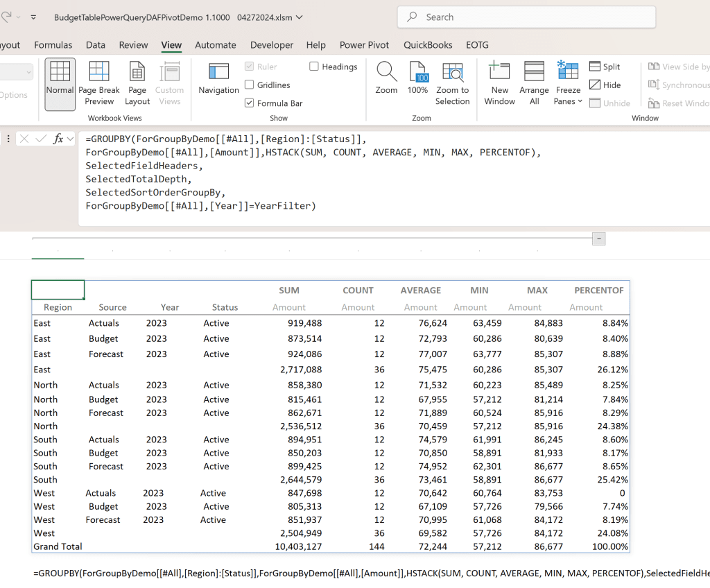Image resolution: width=710 pixels, height=588 pixels.
Task: Collapse the grouped rows minus button
Action: tap(599, 239)
